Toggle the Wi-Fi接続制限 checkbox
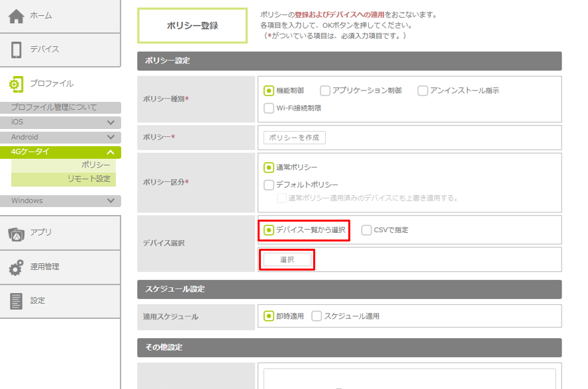The height and width of the screenshot is (389, 588). tap(269, 108)
